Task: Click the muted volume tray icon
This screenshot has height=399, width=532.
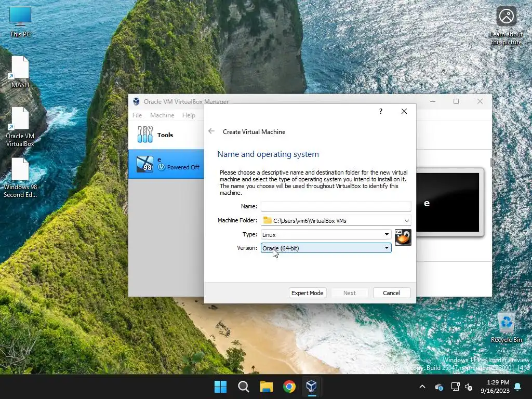Action: [x=469, y=387]
